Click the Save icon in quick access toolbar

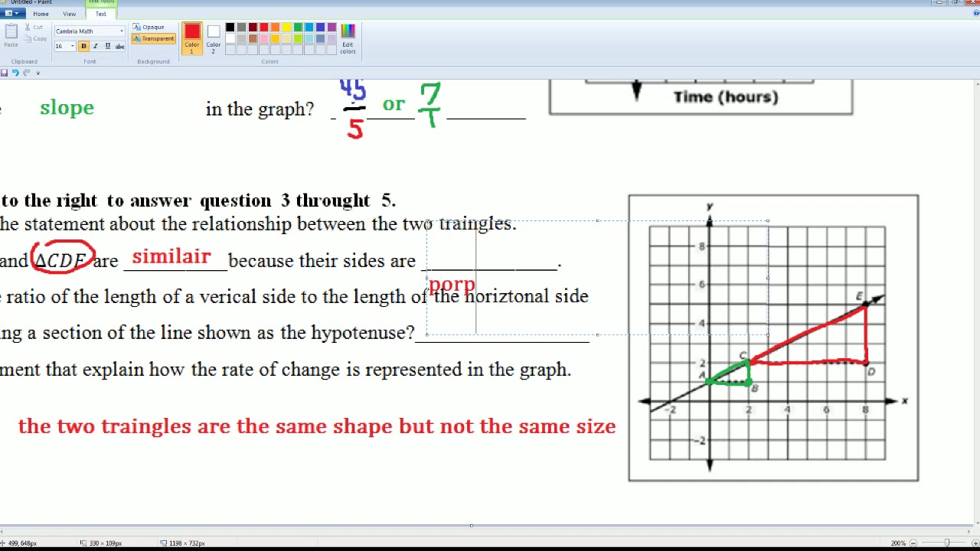click(x=5, y=73)
